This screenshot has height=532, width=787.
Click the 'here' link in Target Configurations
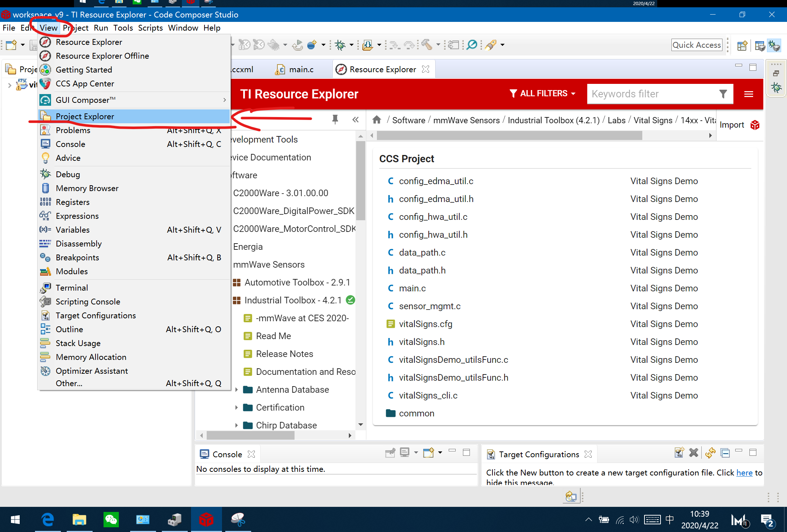coord(744,473)
